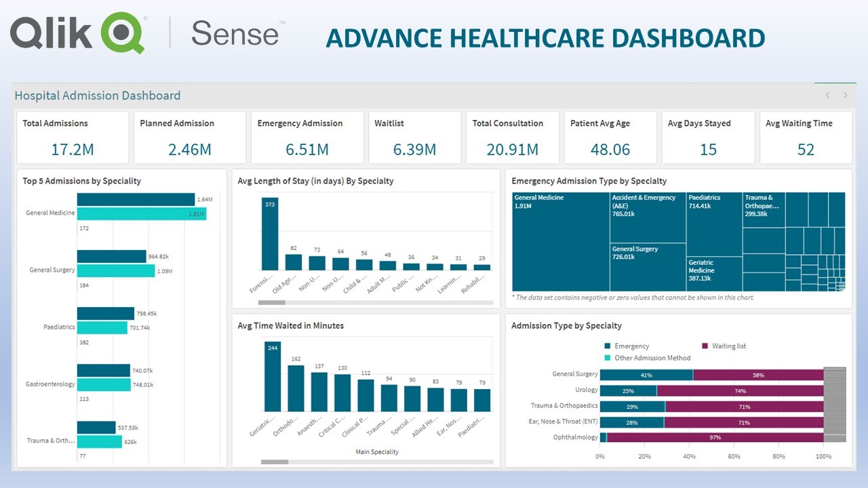This screenshot has width=868, height=488.
Task: Click Admission Type by Specialty title
Action: pos(567,326)
